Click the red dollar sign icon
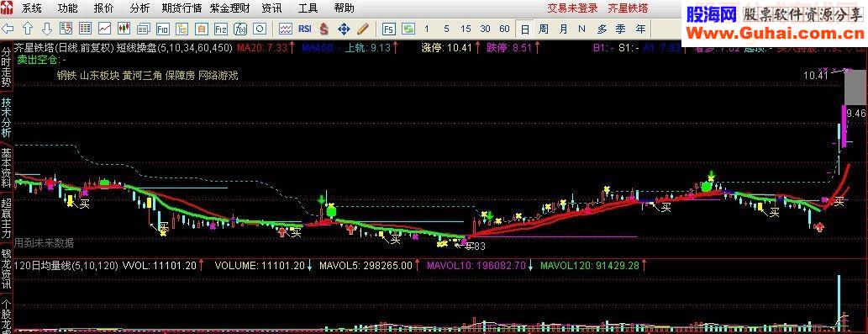The image size is (868, 334). [x=324, y=29]
